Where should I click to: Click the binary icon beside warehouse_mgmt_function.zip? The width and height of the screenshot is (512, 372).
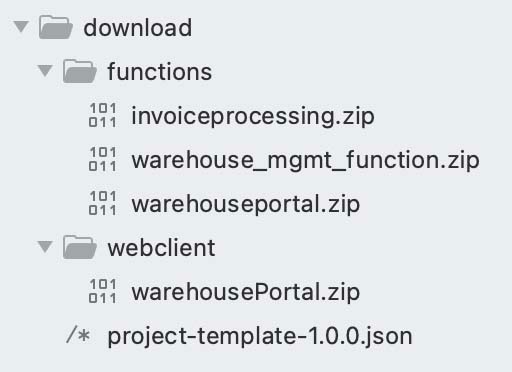click(103, 159)
